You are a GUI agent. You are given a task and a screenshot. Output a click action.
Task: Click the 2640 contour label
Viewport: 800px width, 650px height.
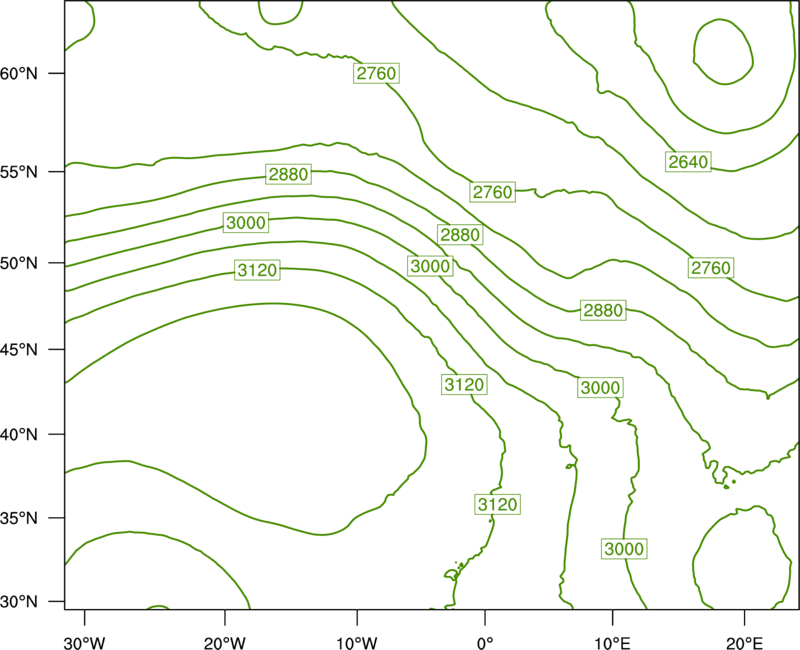tap(688, 162)
